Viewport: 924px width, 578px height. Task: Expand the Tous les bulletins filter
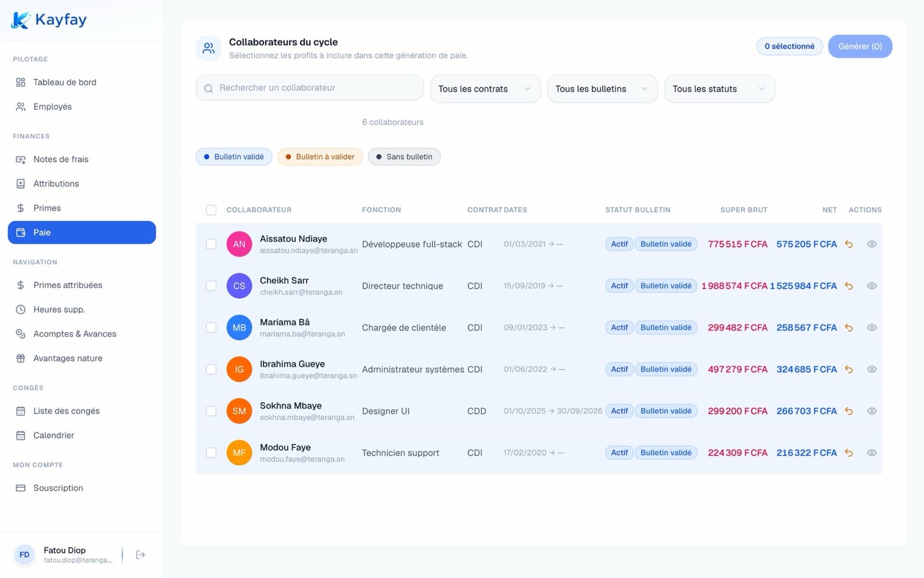coord(602,88)
